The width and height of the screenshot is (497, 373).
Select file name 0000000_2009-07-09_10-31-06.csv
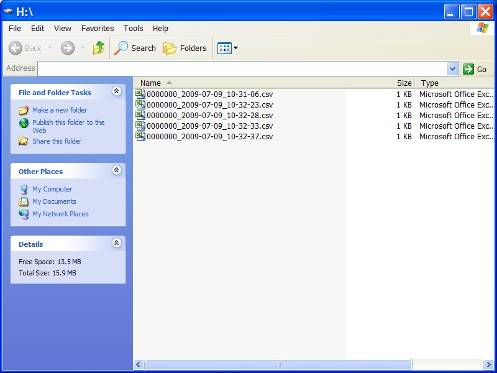tap(210, 94)
